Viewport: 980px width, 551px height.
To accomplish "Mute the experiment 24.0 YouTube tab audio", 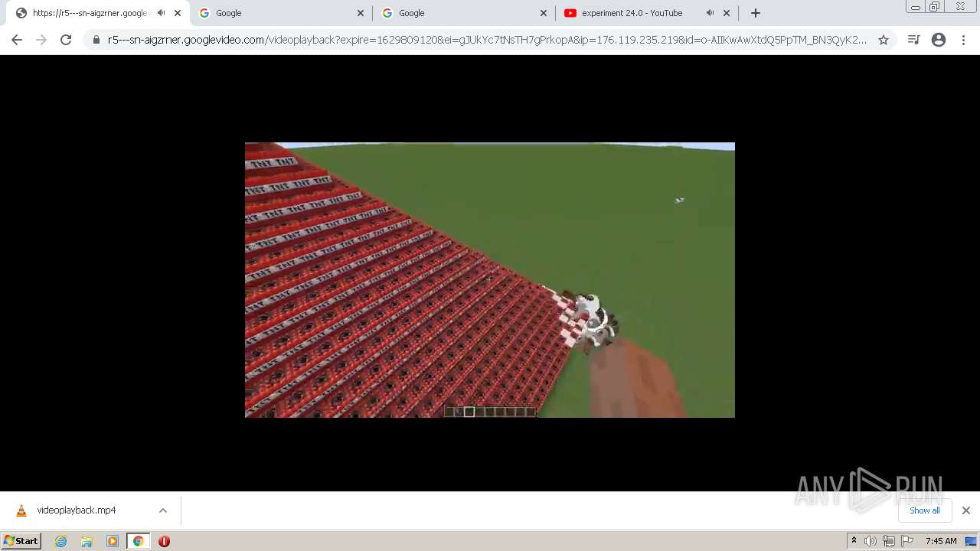I will point(710,13).
